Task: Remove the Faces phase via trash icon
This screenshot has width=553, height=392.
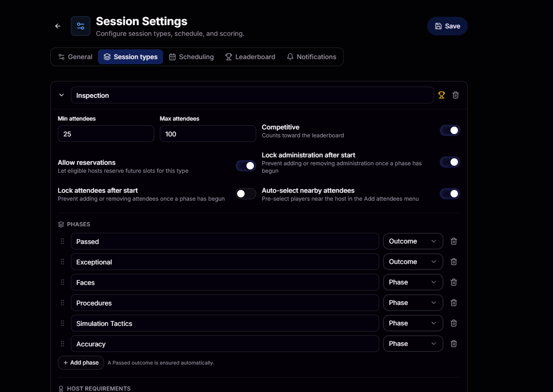Action: (x=454, y=282)
